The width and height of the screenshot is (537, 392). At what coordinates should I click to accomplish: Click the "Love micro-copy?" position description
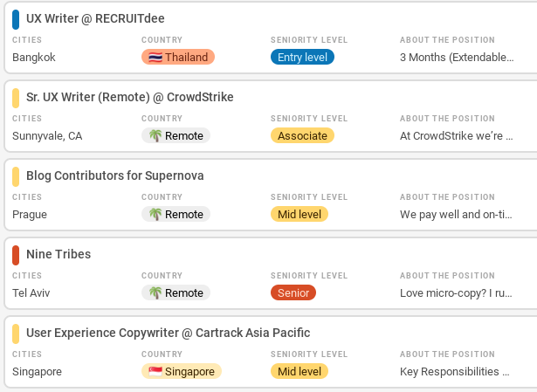tap(456, 293)
